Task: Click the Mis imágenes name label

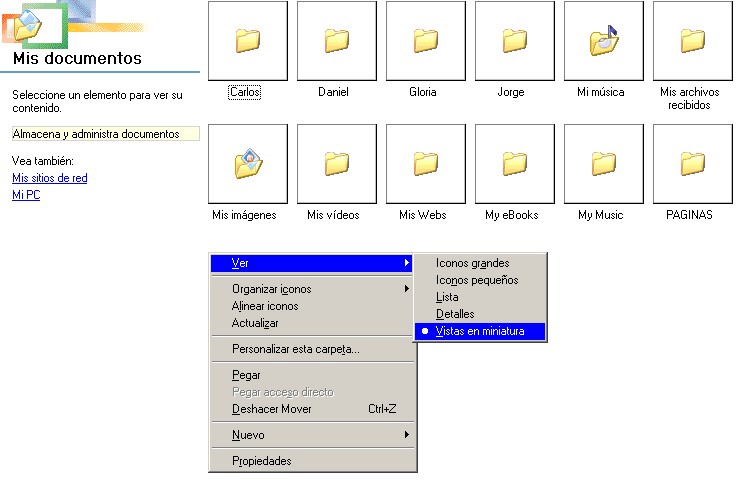Action: tap(244, 215)
